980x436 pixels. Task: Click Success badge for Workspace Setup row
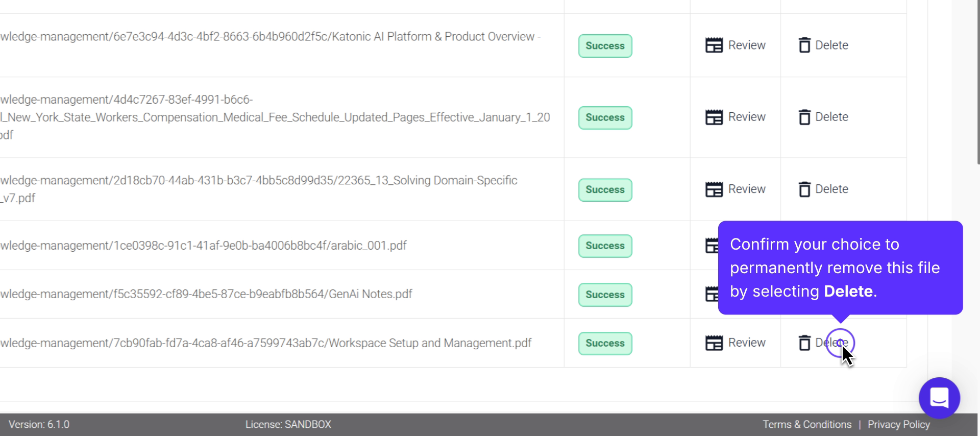(605, 344)
